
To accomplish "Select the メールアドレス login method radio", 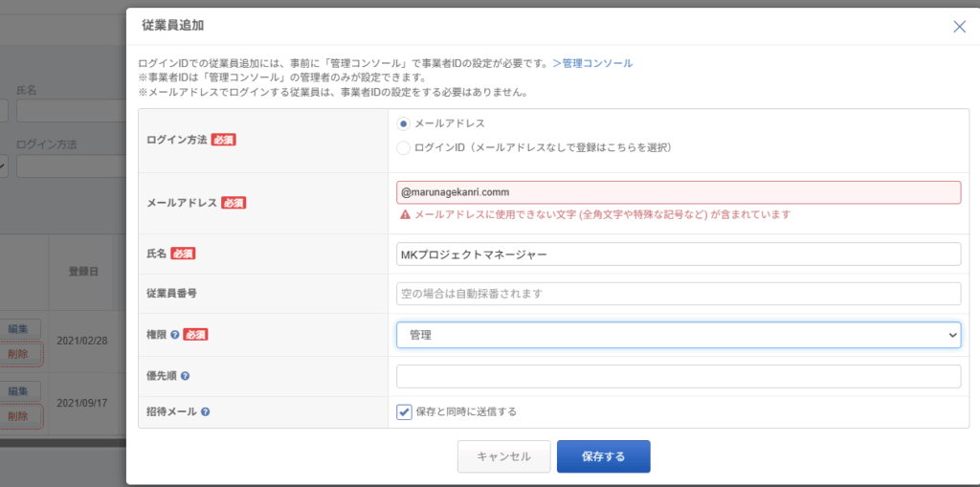I will (x=404, y=123).
